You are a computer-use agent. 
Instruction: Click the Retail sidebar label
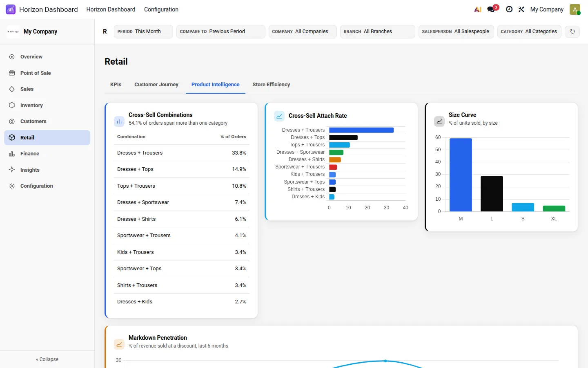coord(27,138)
